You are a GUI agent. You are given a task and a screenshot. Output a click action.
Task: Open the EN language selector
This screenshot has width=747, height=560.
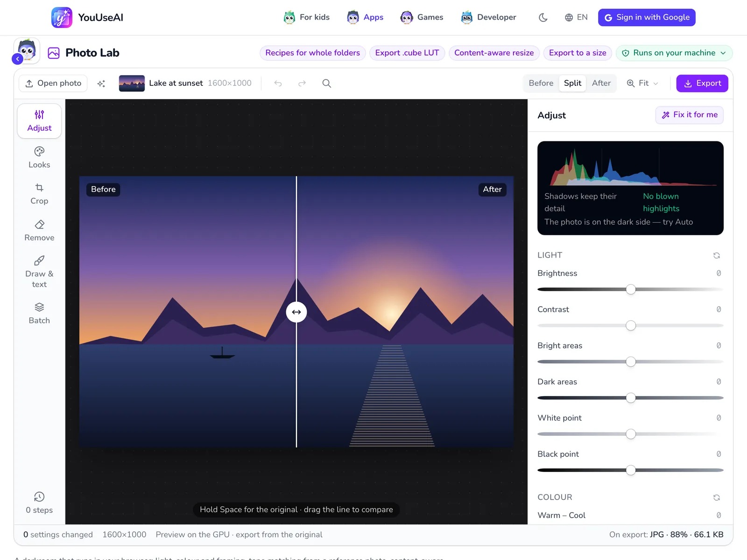tap(576, 17)
